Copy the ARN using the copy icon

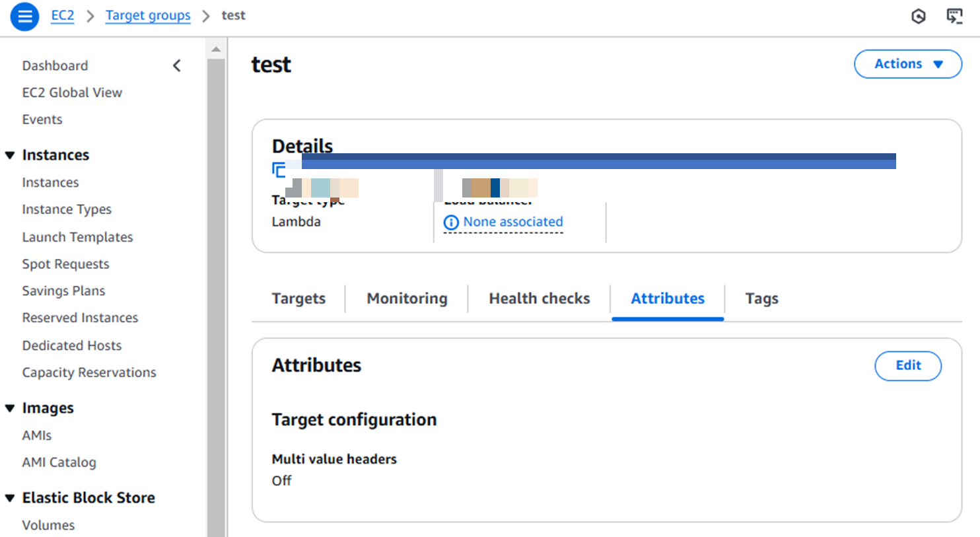(x=279, y=170)
